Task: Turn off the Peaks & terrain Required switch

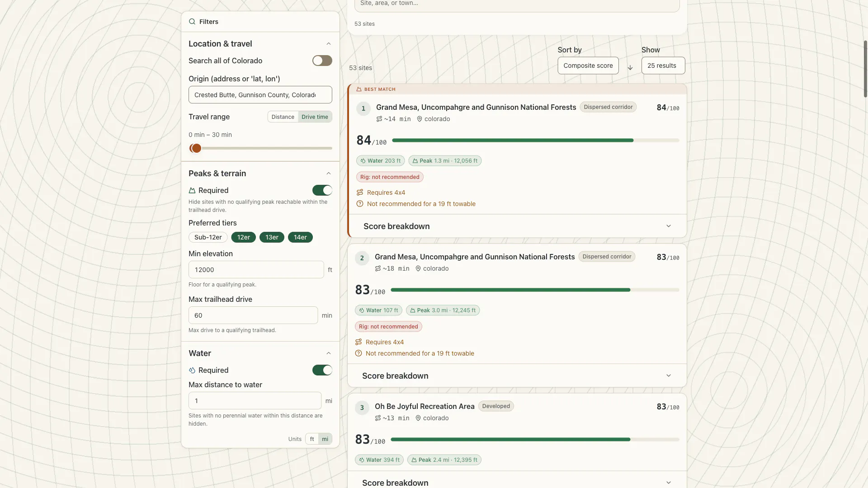Action: (322, 190)
